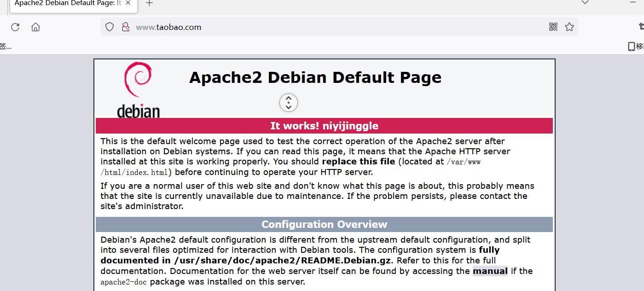Select the Apache2 Debian Default Page tab

coord(73,4)
